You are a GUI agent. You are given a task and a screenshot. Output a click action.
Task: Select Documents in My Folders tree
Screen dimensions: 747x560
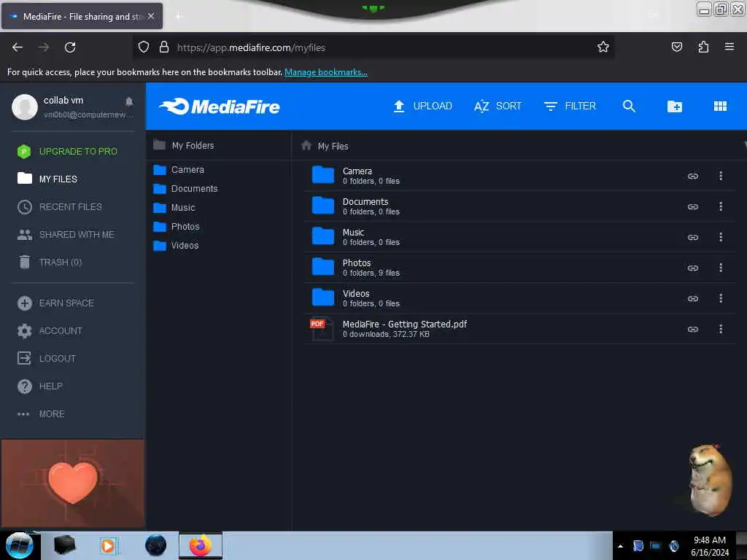click(185, 189)
